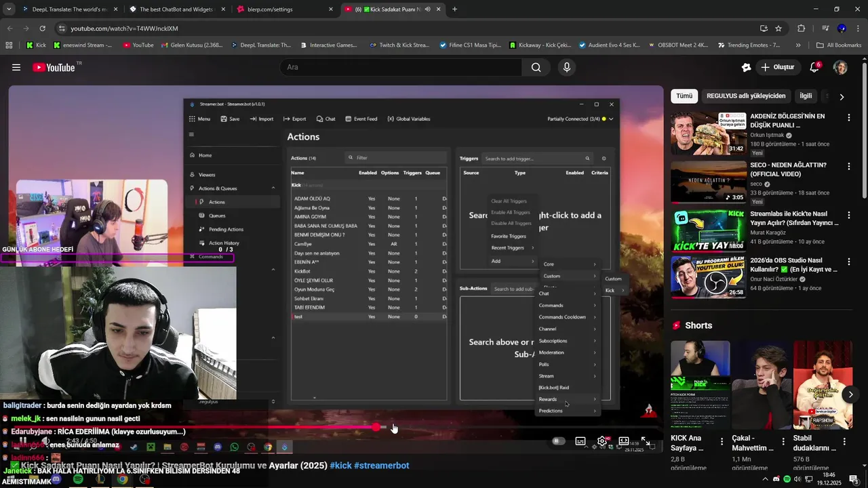Open the YouTube hamburger guide menu

coord(16,67)
